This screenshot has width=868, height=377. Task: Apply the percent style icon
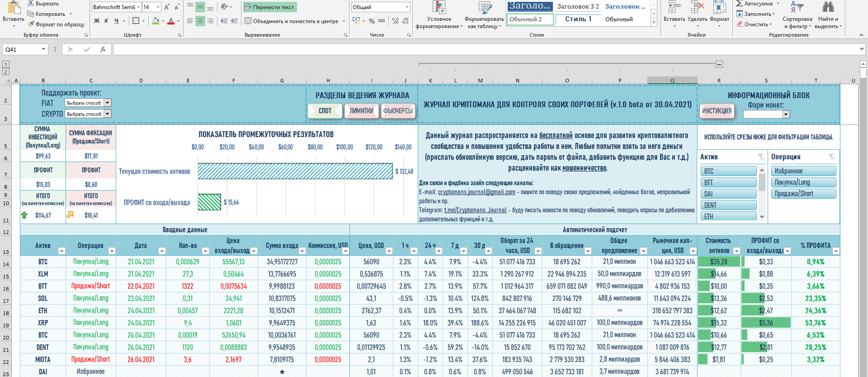coord(372,21)
